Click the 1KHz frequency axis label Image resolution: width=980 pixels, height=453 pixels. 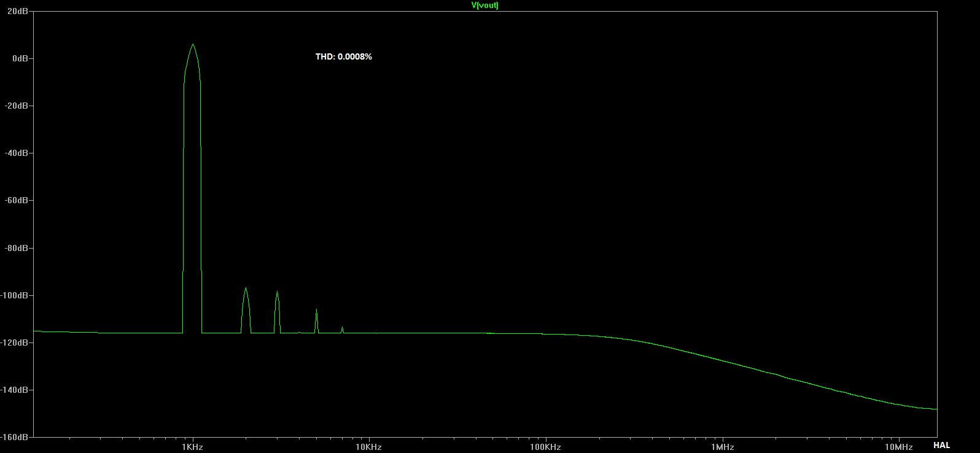pyautogui.click(x=192, y=447)
